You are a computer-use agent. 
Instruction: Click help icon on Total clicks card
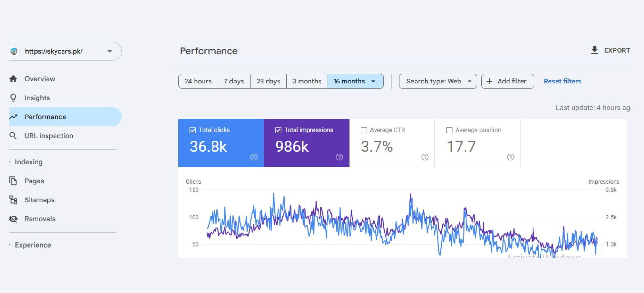pyautogui.click(x=254, y=157)
